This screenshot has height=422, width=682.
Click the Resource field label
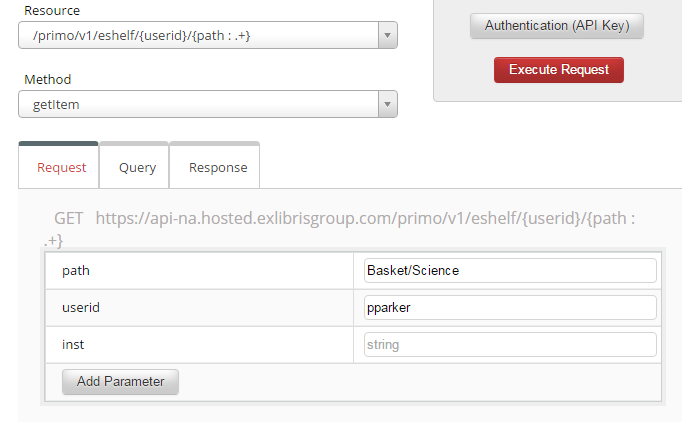[x=51, y=11]
